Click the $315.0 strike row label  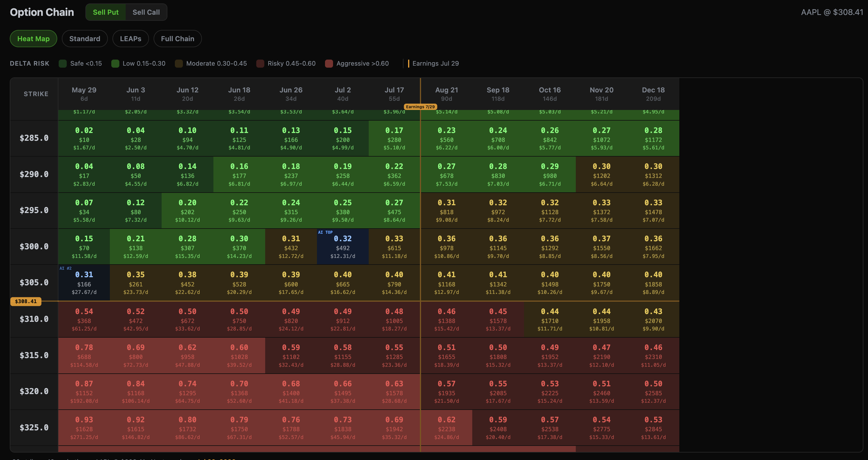click(x=34, y=356)
